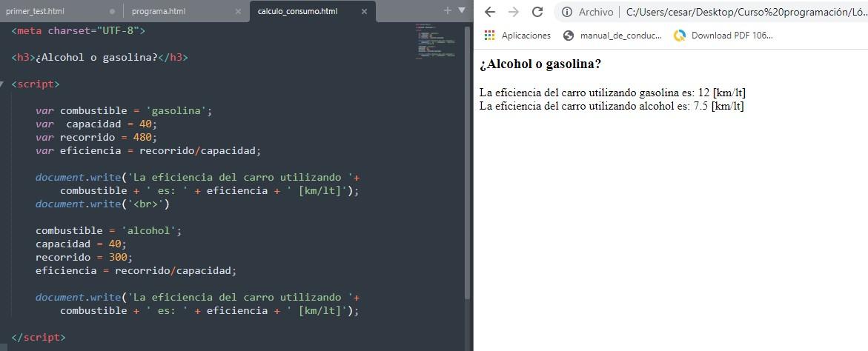This screenshot has height=351, width=868.
Task: Open a new tab with plus icon
Action: (x=448, y=10)
